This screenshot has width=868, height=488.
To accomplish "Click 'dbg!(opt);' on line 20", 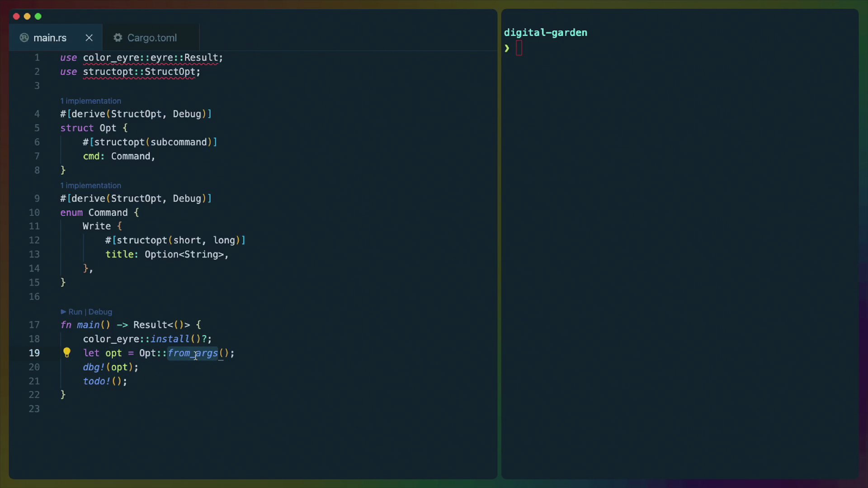I will (x=110, y=367).
